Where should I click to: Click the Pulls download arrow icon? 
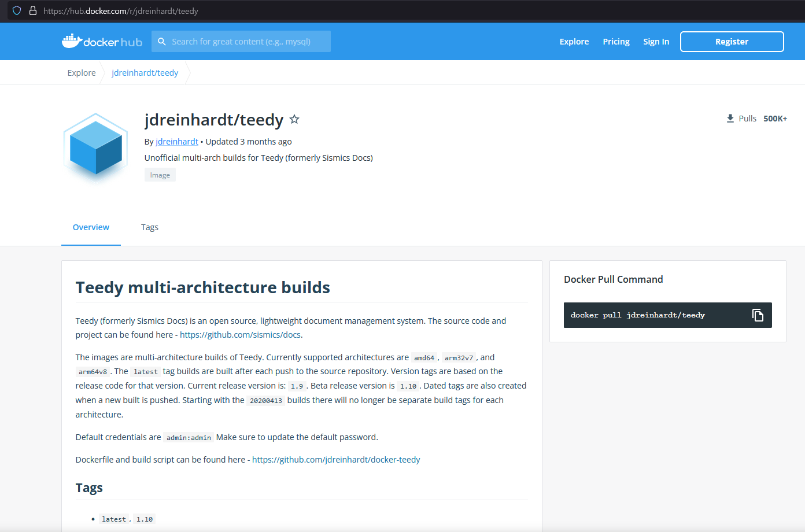click(x=730, y=119)
